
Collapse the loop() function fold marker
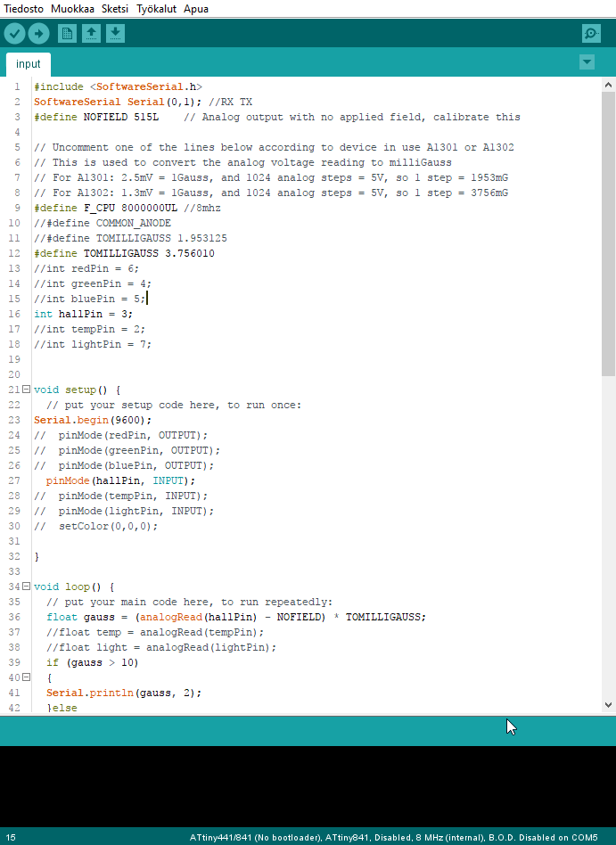tap(26, 587)
